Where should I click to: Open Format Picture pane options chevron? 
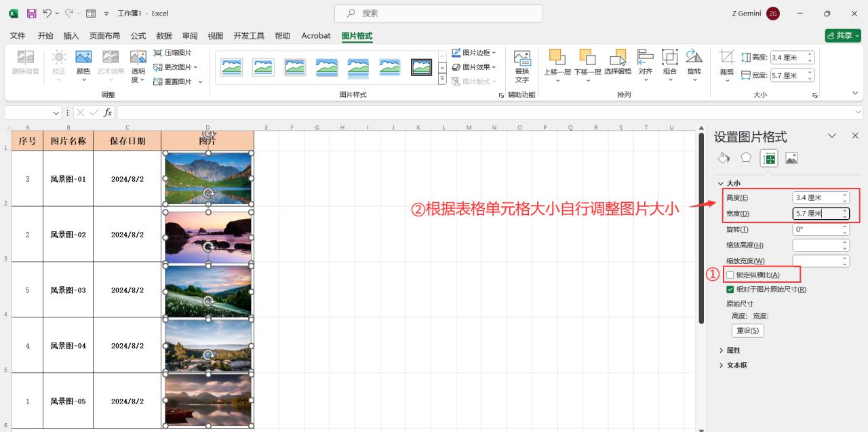(832, 136)
